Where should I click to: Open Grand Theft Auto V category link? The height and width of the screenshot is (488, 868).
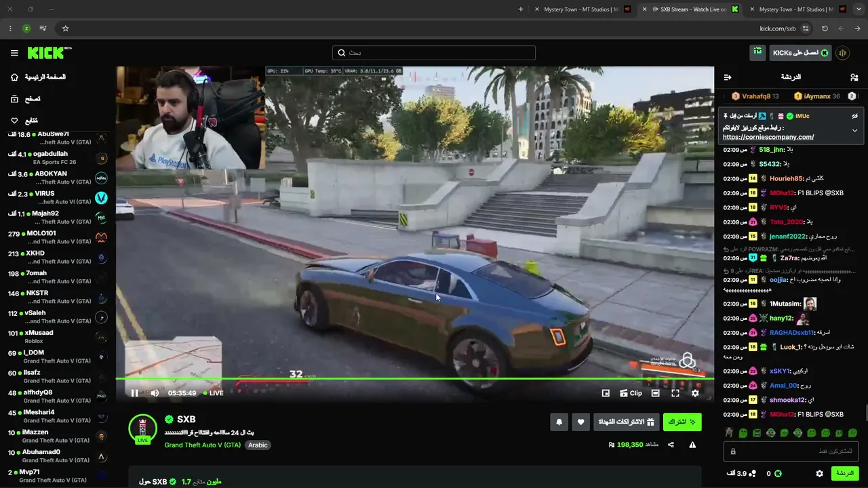[x=202, y=445]
